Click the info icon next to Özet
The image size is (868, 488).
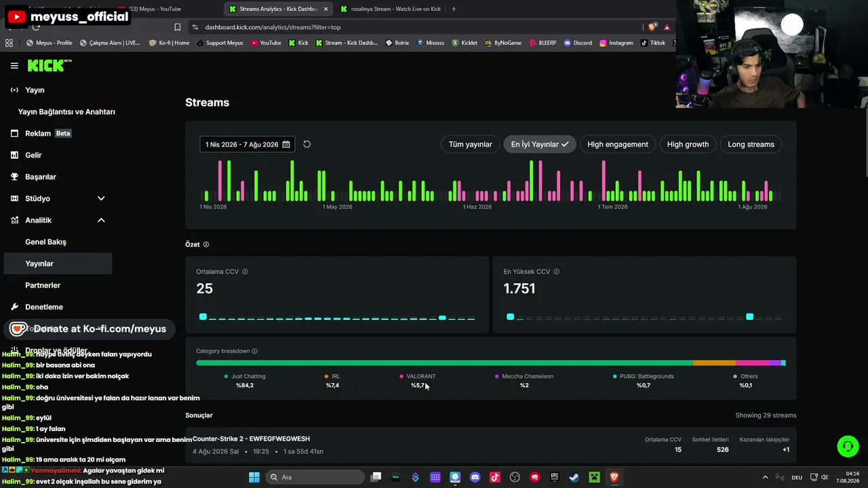206,245
